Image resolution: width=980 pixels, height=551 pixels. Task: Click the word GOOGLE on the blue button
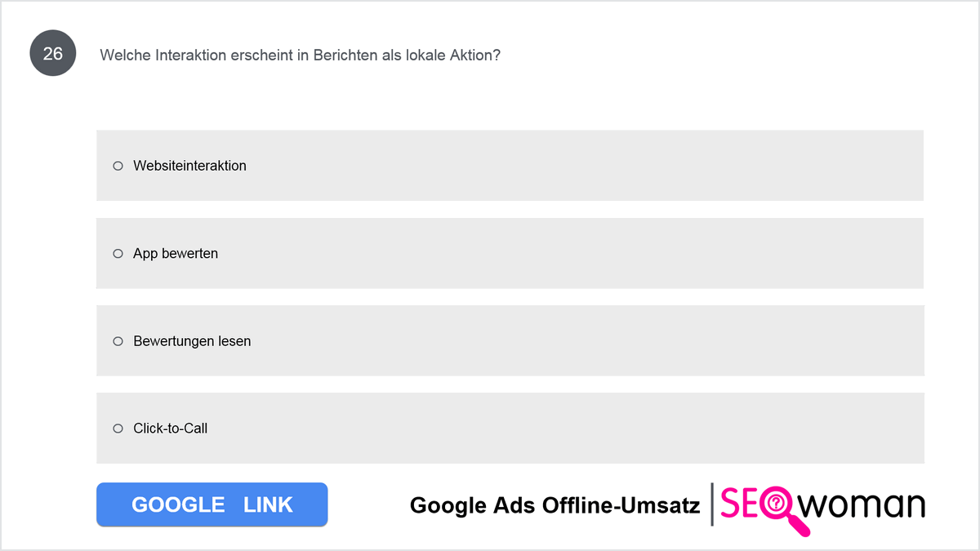pyautogui.click(x=178, y=504)
